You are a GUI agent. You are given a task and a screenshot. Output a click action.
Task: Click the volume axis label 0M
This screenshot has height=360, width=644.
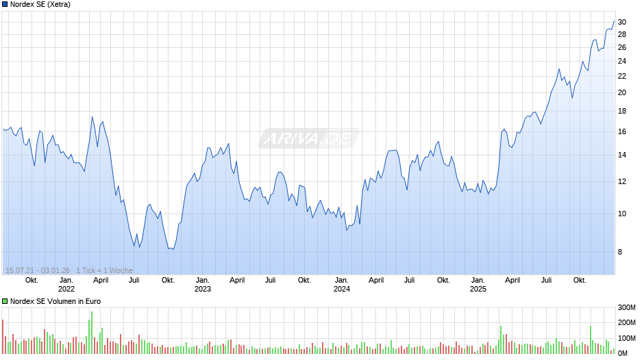pyautogui.click(x=622, y=353)
